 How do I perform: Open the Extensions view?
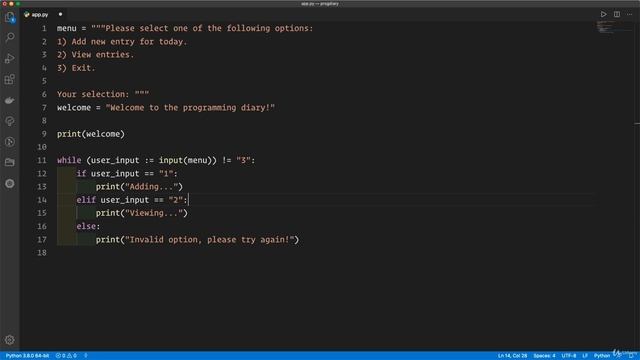tap(9, 79)
